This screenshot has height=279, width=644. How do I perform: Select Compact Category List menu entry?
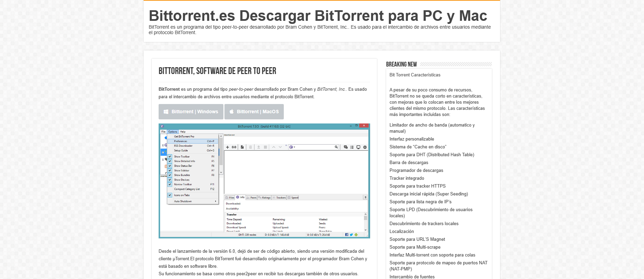(x=193, y=189)
